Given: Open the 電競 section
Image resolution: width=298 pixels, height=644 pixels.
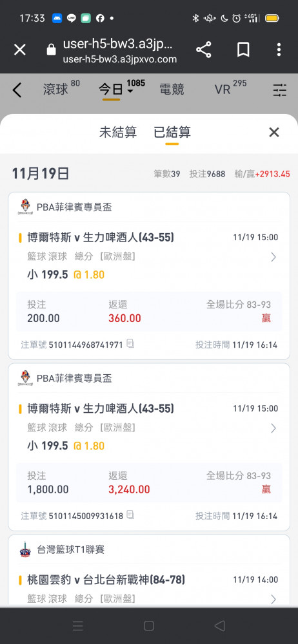Looking at the screenshot, I should coord(172,90).
